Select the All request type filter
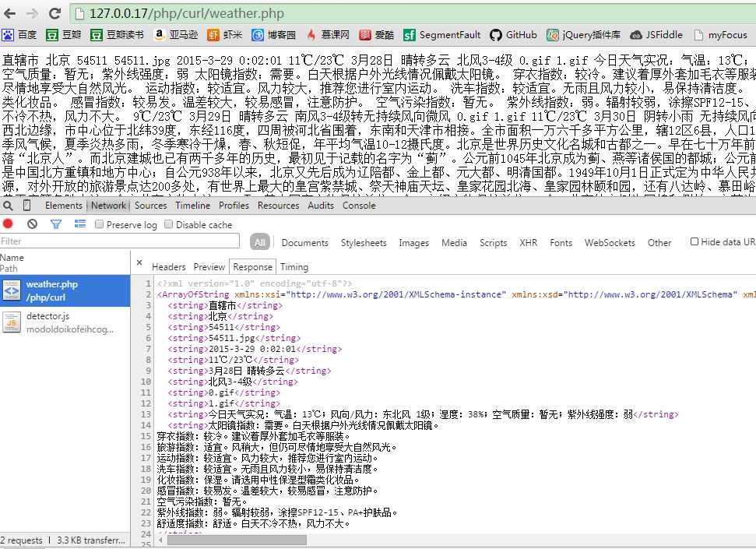 tap(260, 242)
